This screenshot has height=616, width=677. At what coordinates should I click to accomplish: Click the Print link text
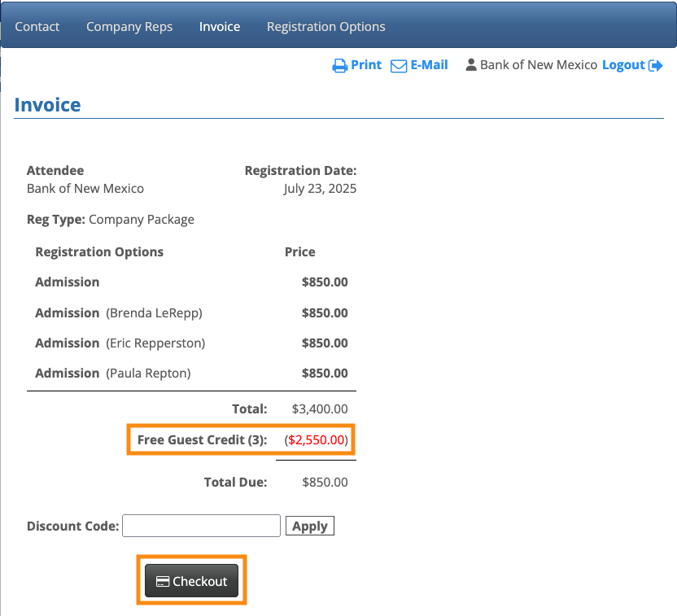(x=366, y=65)
